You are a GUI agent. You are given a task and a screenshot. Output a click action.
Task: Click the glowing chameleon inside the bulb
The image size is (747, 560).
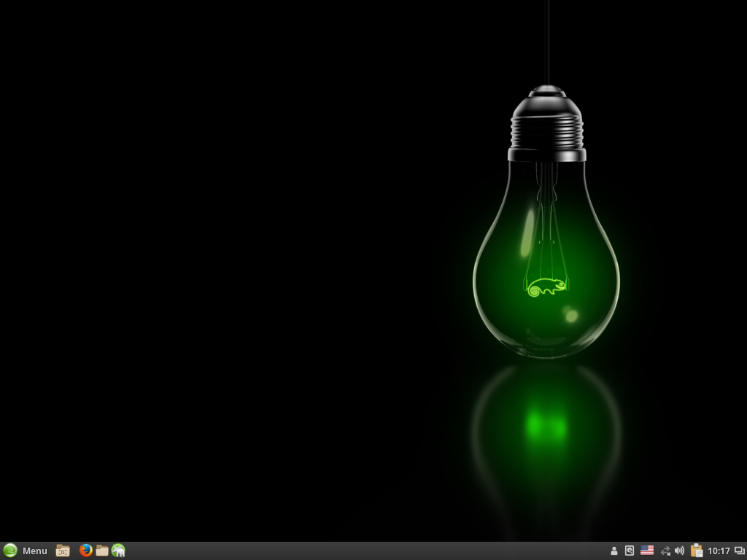point(546,287)
